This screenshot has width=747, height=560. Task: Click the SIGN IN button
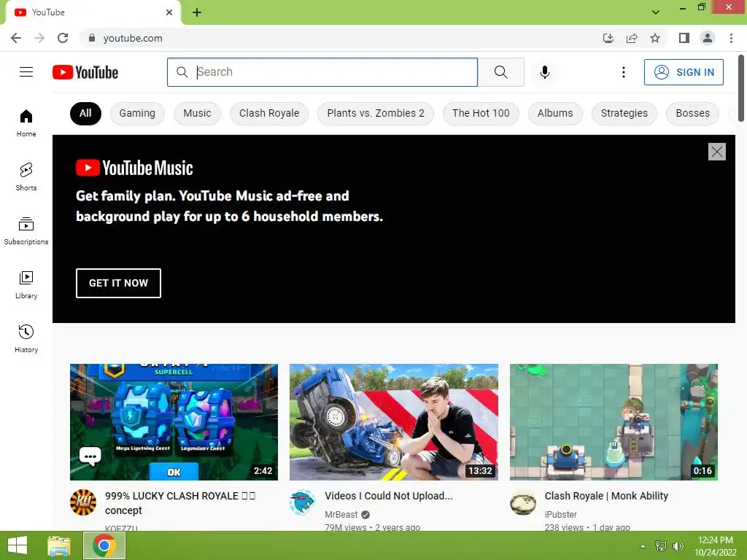point(684,72)
